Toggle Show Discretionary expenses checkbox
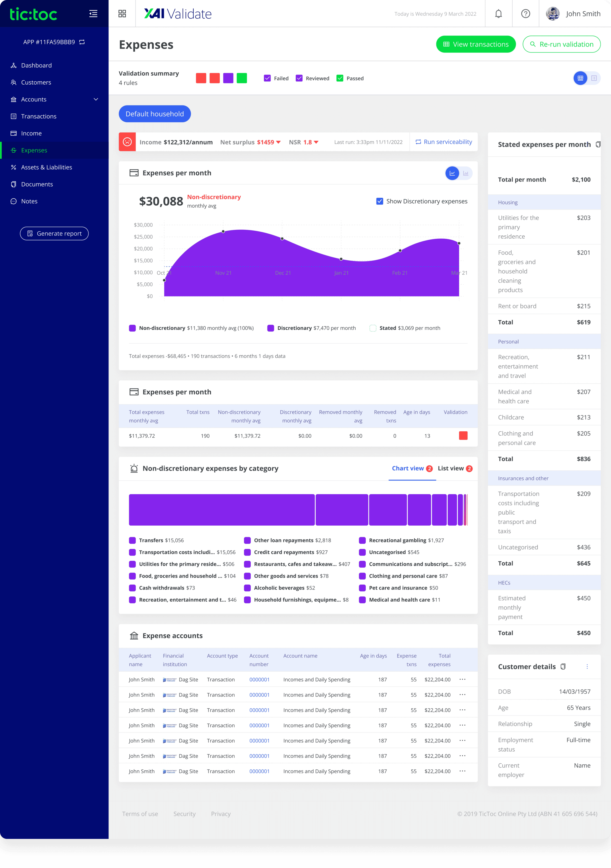Viewport: 611px width, 868px height. click(x=380, y=201)
